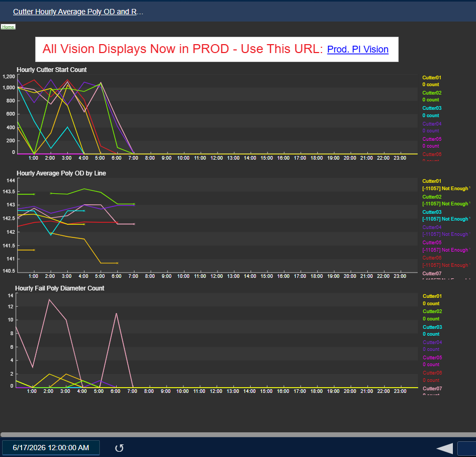Image resolution: width=476 pixels, height=457 pixels.
Task: Click the 143.5 value on Poly OD axis
Action: [8, 192]
